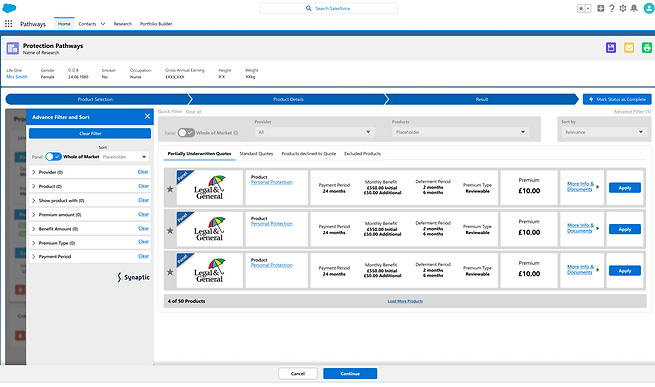Open the Portfolio Builder tab
The height and width of the screenshot is (387, 655).
(156, 24)
